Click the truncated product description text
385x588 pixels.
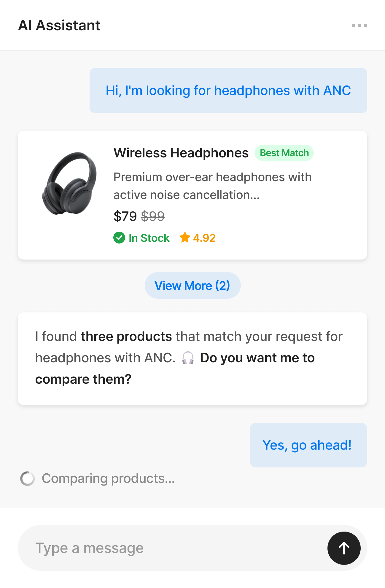pyautogui.click(x=212, y=186)
